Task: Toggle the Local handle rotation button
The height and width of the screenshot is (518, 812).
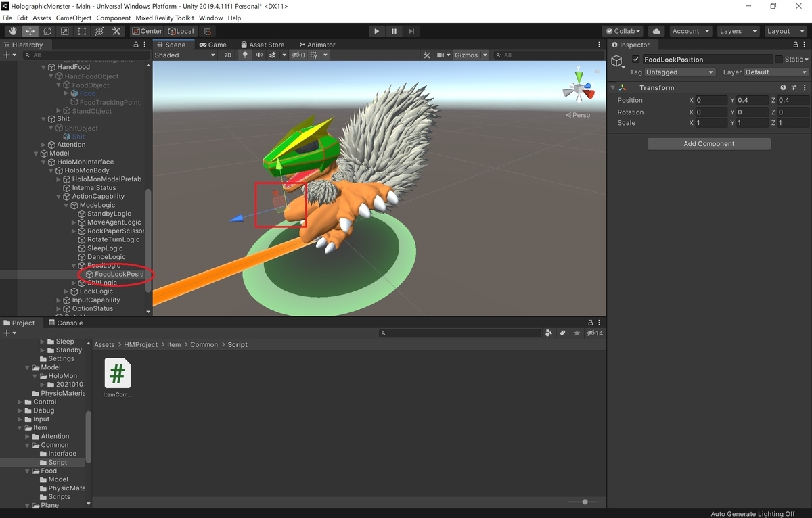Action: click(x=181, y=31)
